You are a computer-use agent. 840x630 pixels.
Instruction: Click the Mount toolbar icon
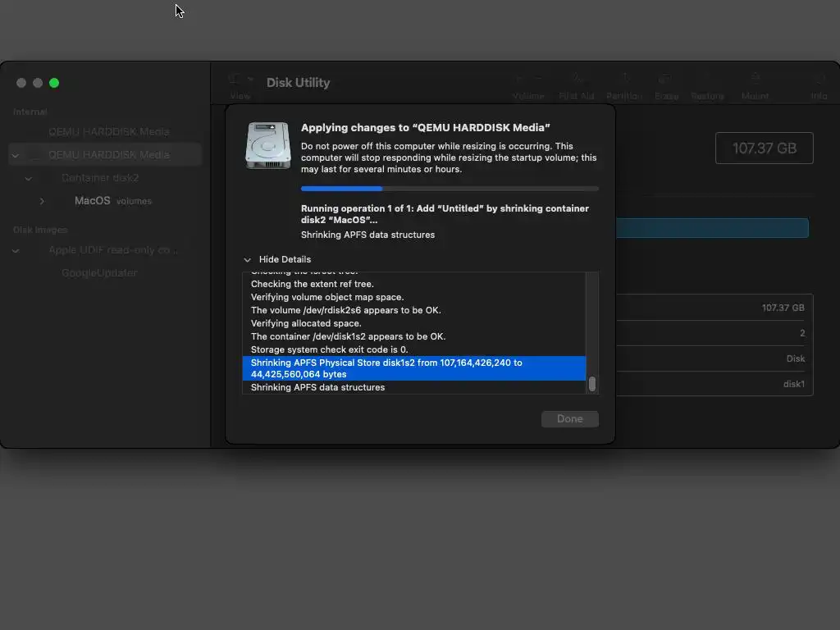tap(756, 80)
